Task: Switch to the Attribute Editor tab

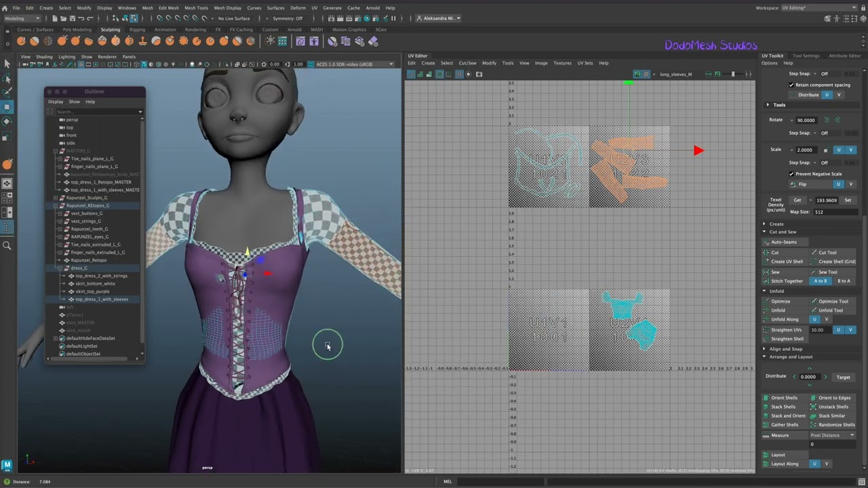Action: click(x=845, y=56)
